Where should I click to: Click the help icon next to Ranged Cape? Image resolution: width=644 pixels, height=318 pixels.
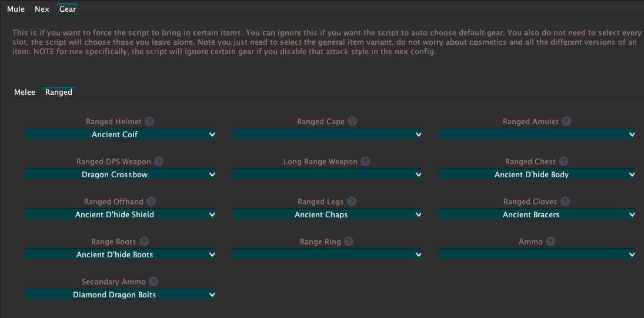352,121
